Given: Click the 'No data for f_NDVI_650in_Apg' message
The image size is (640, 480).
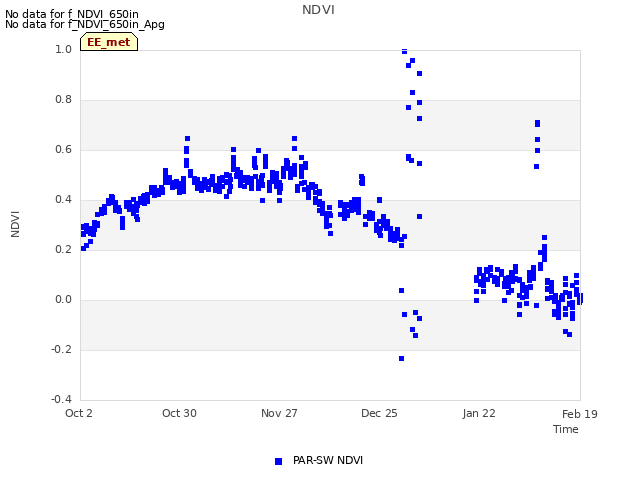Looking at the screenshot, I should (85, 25).
